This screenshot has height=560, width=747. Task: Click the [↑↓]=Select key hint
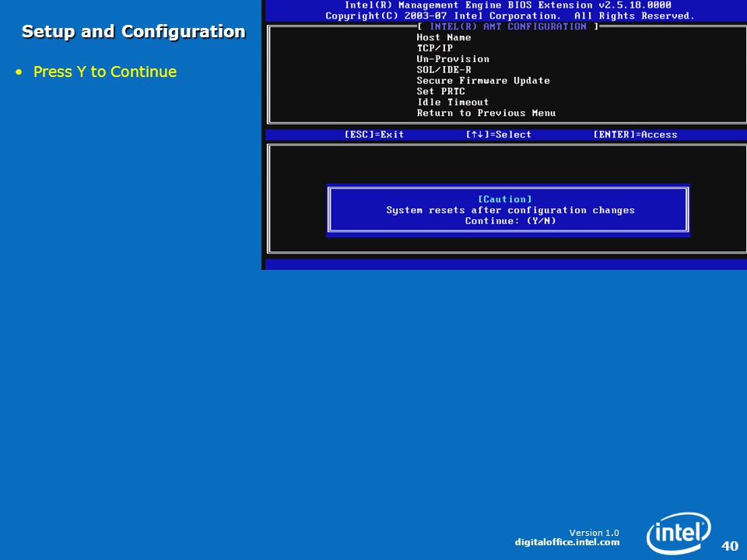tap(498, 135)
